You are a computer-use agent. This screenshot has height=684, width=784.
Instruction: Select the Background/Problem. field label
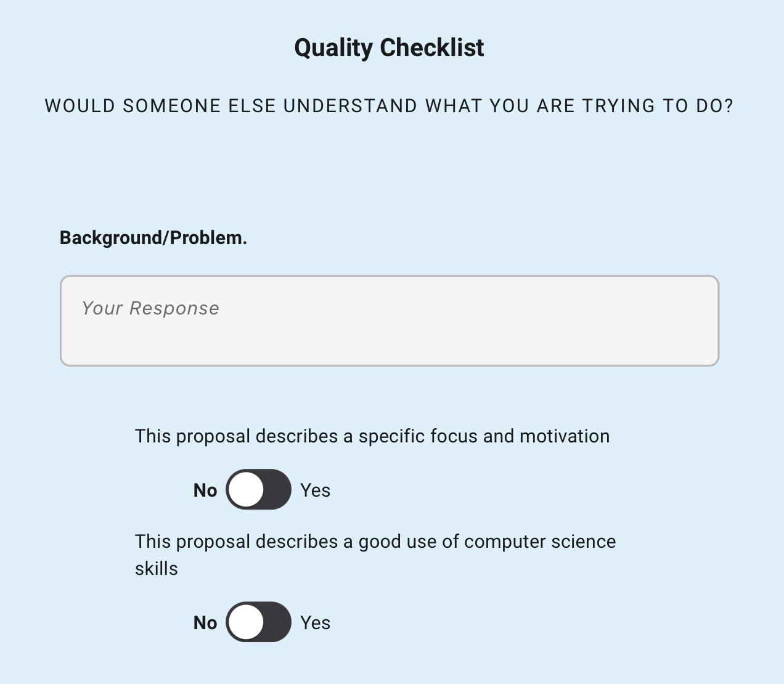click(x=153, y=238)
